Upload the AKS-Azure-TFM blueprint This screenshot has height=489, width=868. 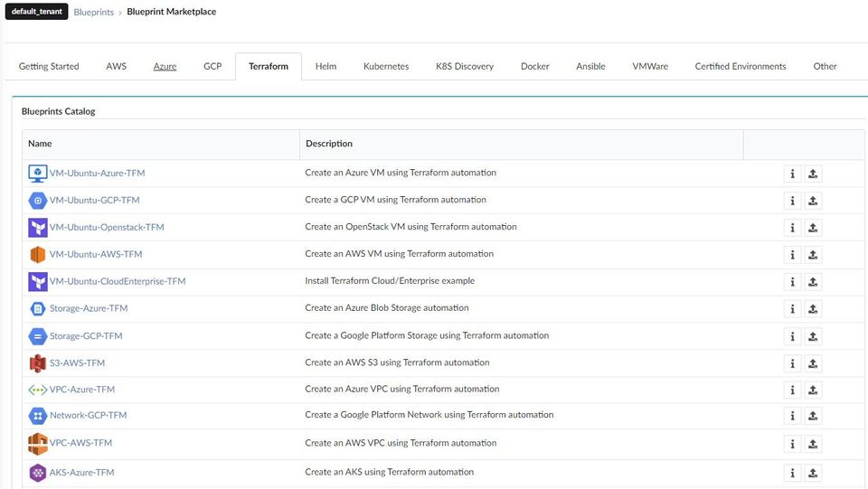[x=813, y=473]
